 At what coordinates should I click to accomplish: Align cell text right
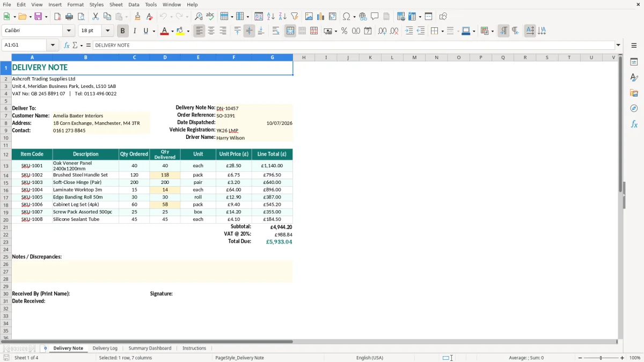tap(223, 31)
